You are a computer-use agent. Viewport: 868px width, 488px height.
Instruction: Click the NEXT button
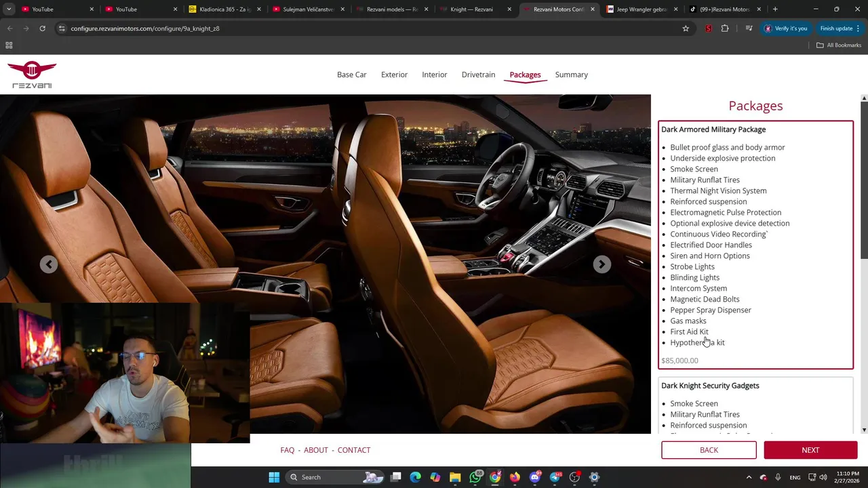(x=810, y=450)
